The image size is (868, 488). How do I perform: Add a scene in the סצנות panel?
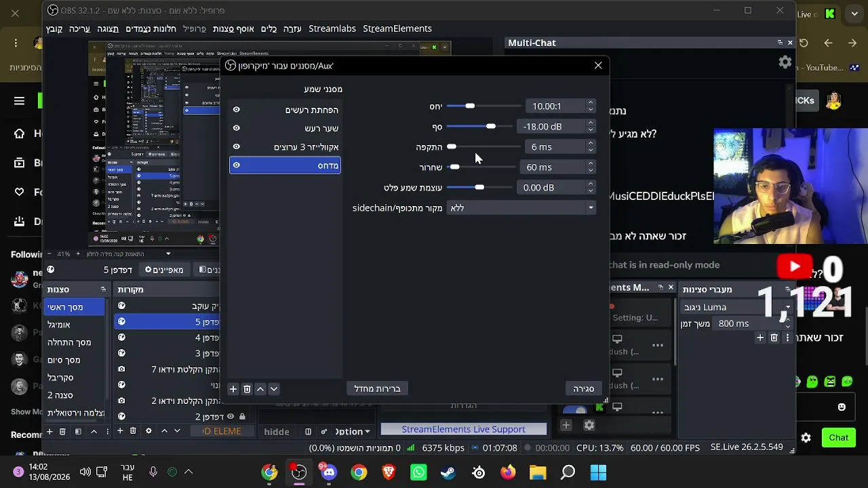point(50,431)
